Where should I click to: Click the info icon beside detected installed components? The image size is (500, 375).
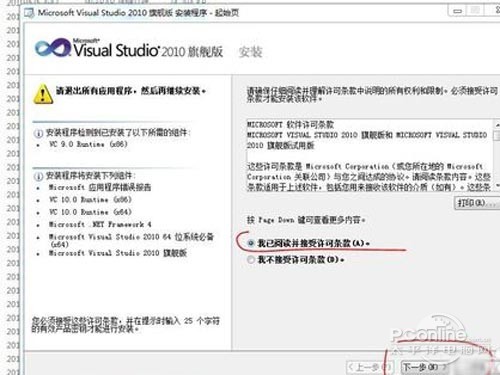click(38, 133)
